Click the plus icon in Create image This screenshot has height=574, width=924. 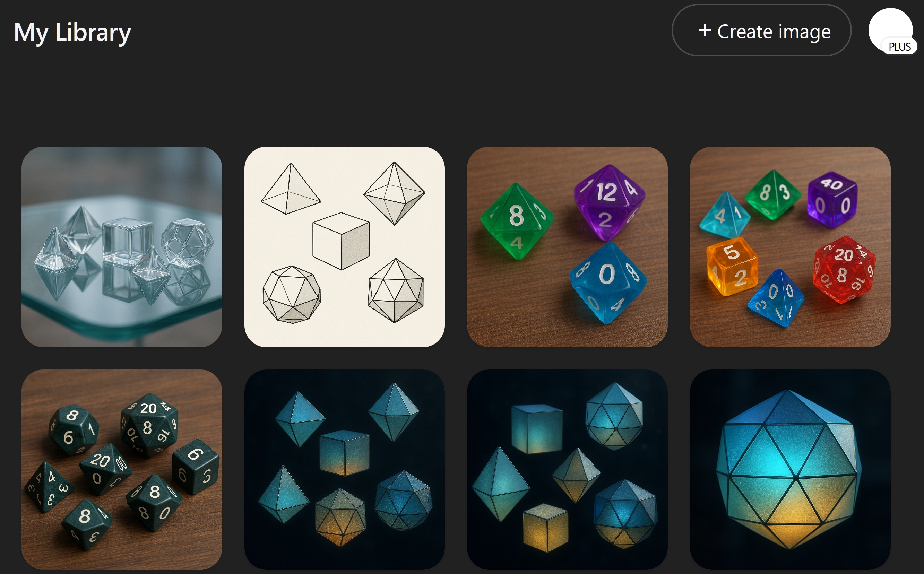pos(705,31)
